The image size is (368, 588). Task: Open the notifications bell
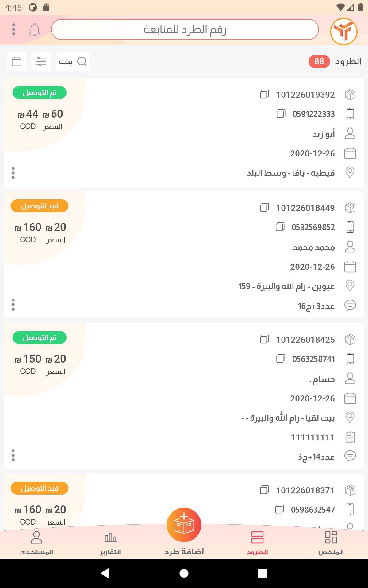[x=35, y=29]
